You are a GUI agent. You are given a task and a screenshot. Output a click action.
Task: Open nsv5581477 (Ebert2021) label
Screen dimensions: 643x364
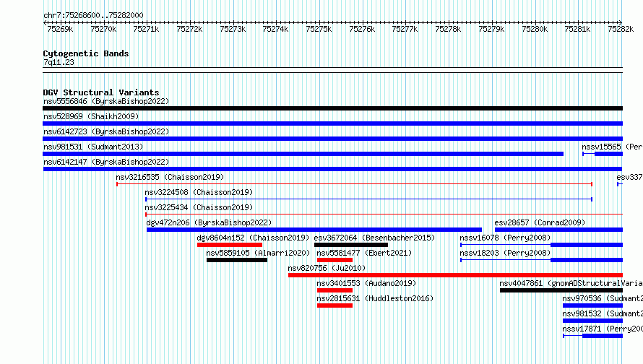click(364, 253)
